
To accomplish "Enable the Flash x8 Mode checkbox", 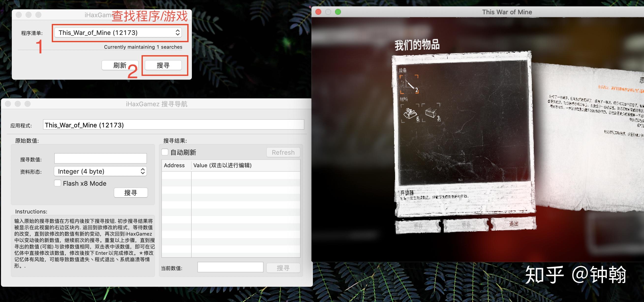I will (x=58, y=183).
